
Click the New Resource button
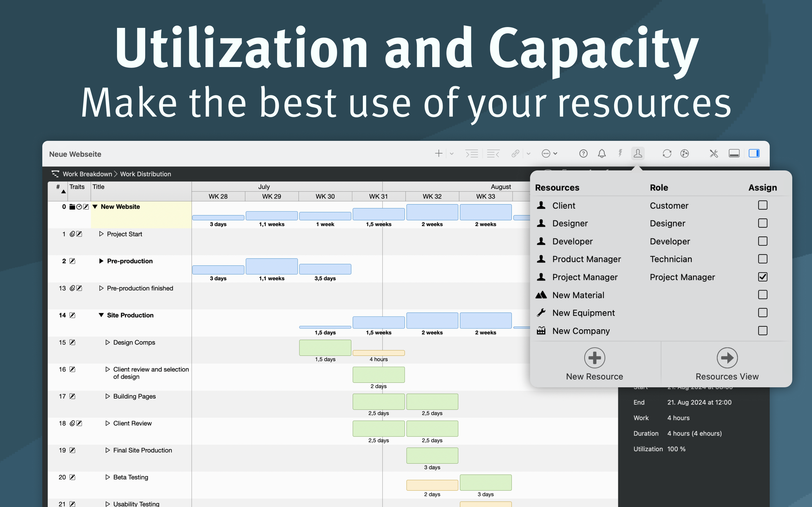click(x=594, y=364)
